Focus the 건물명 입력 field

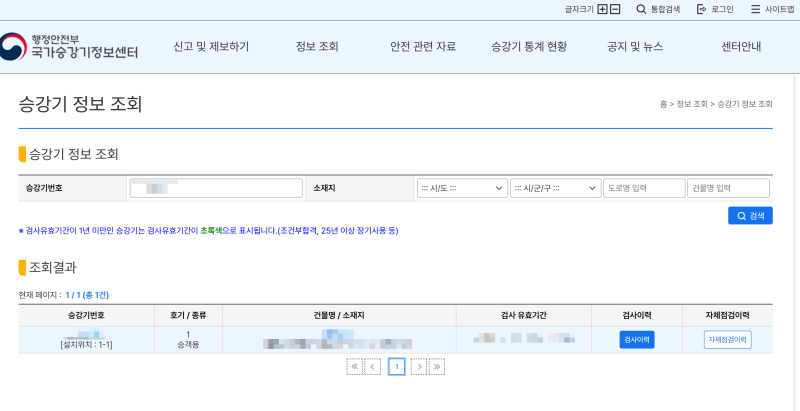point(728,188)
